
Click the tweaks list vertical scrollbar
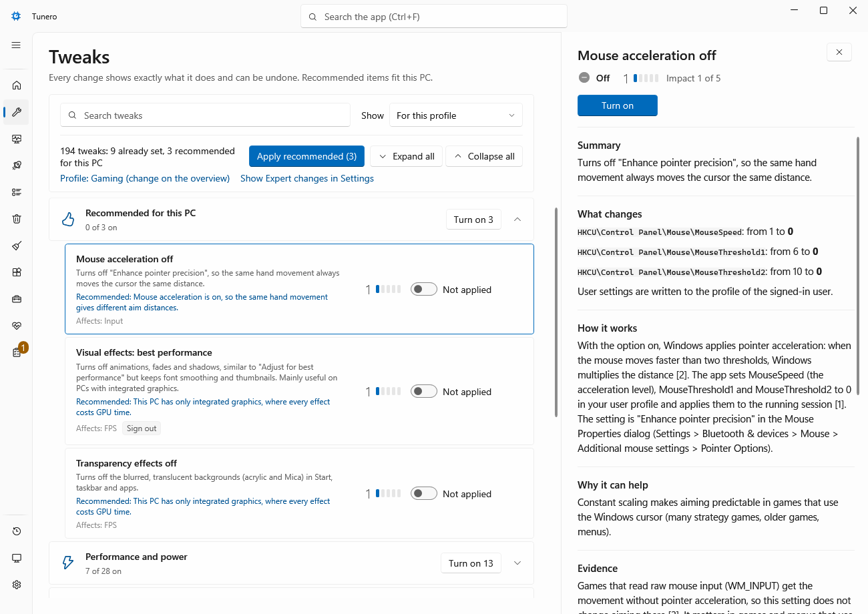click(x=556, y=312)
